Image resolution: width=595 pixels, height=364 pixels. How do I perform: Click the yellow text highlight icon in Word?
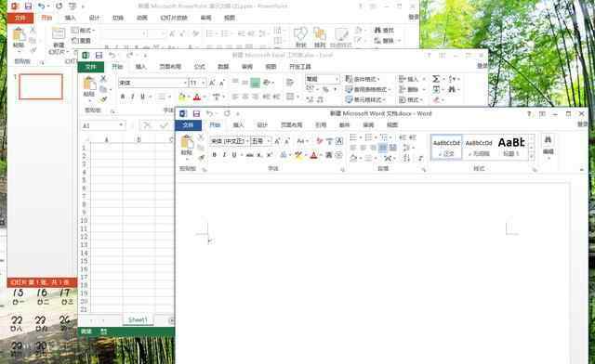point(298,155)
